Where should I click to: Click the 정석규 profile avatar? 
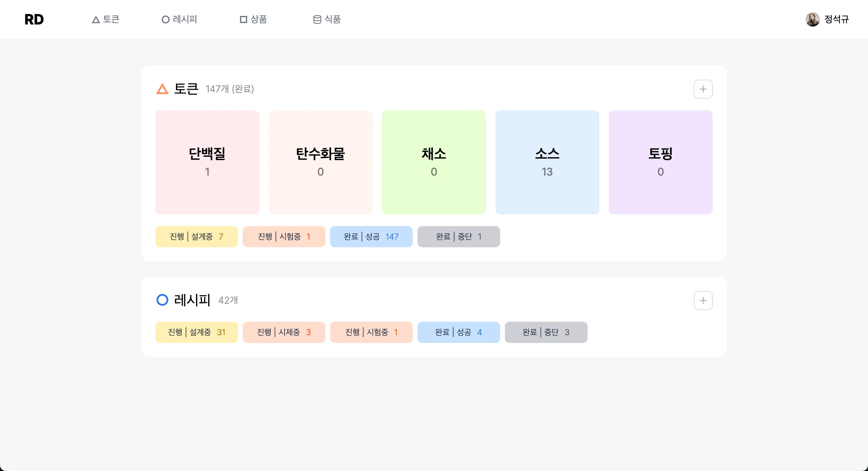click(812, 19)
